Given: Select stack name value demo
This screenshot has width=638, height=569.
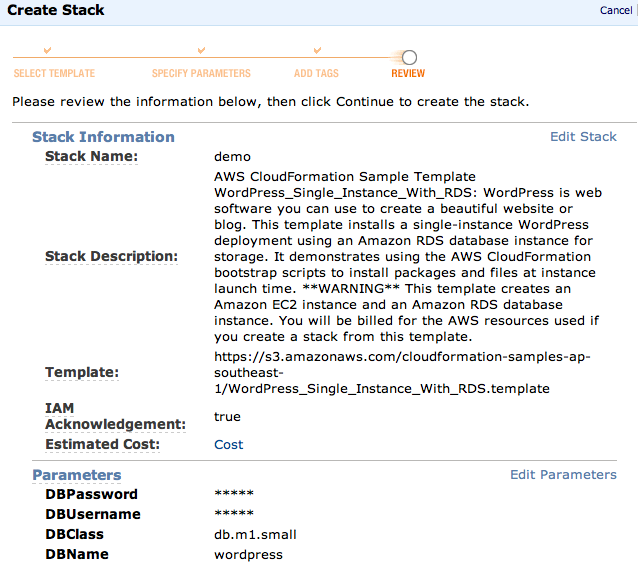Looking at the screenshot, I should 232,157.
